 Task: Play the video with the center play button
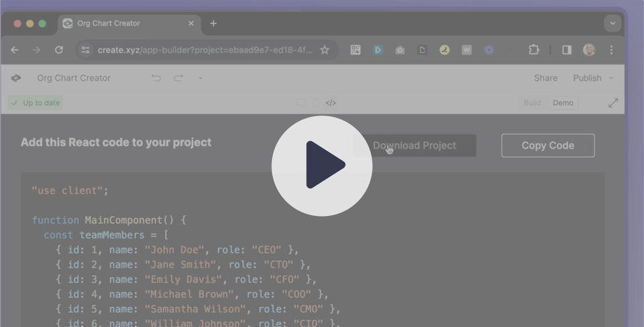tap(321, 166)
